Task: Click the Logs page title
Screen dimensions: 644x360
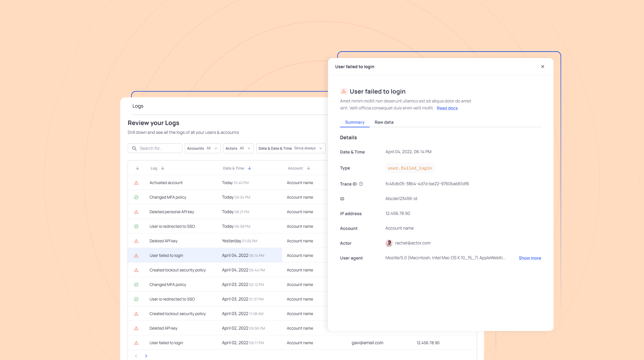Action: (x=138, y=106)
